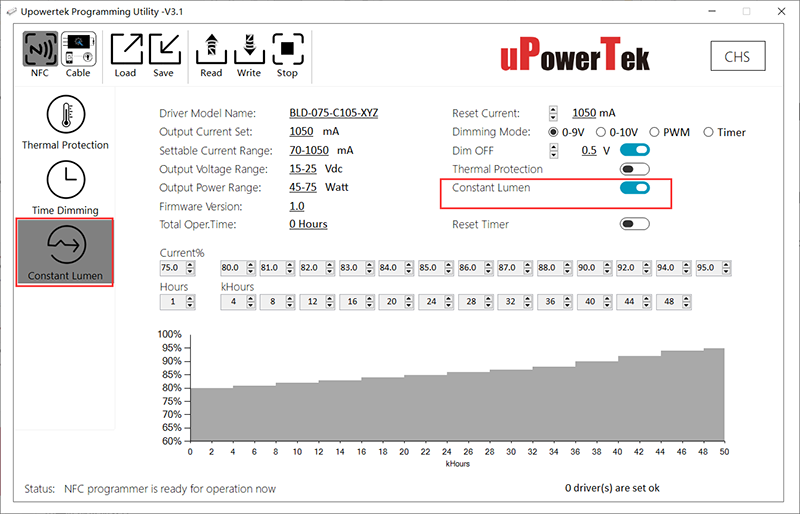Click the Dim OFF value 0.5
Image resolution: width=800 pixels, height=514 pixels.
[x=589, y=151]
